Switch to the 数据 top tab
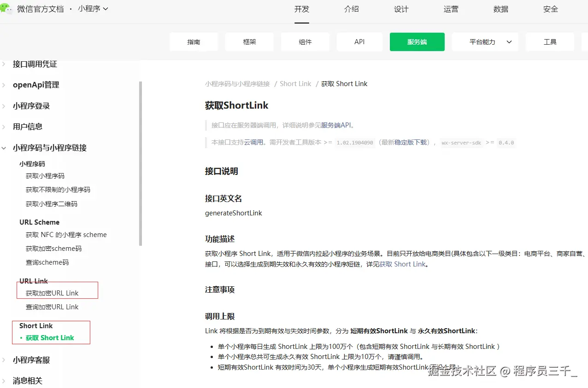The image size is (588, 388). point(501,9)
